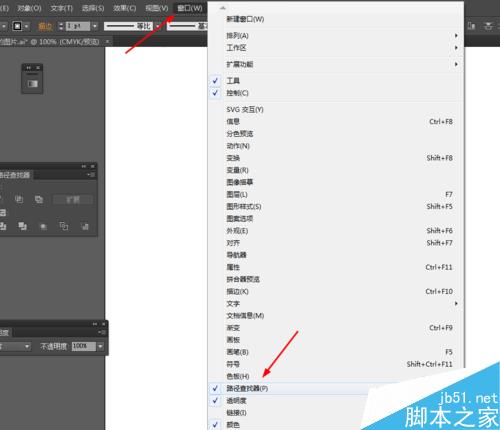Choose 导航器 from Window menu
This screenshot has width=500, height=430.
click(x=336, y=255)
